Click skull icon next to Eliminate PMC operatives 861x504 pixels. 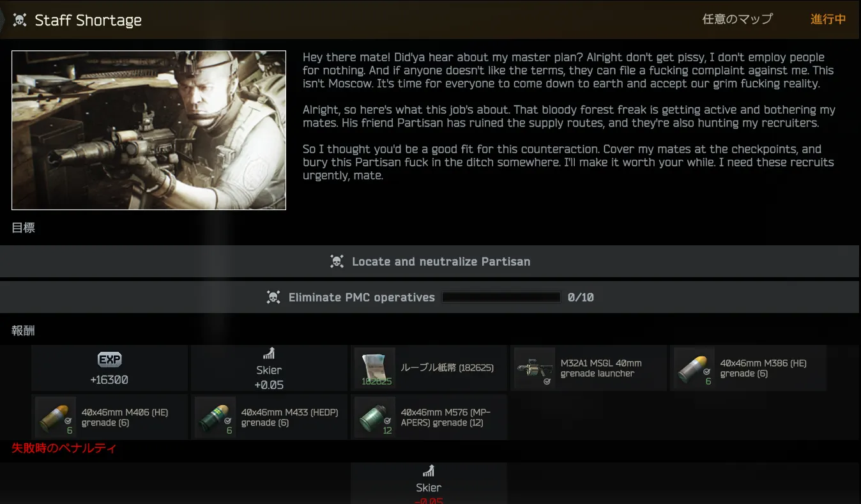point(273,297)
